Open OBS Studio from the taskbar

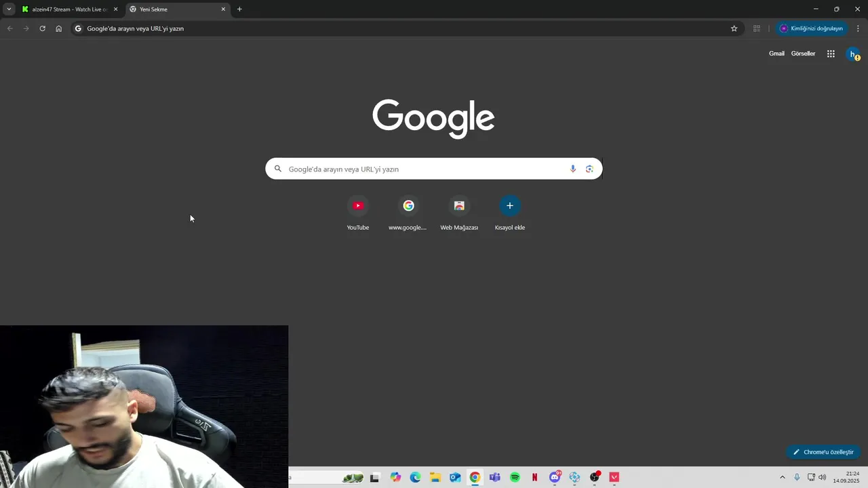(595, 477)
